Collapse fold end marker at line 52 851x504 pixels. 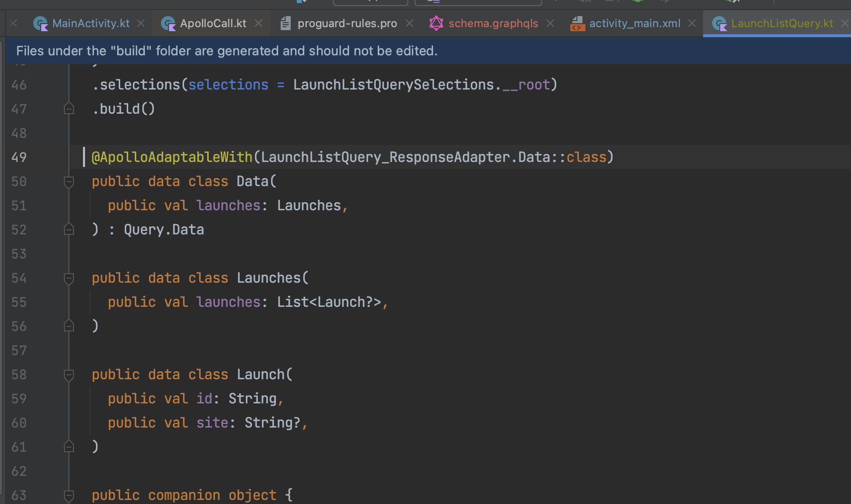click(69, 229)
